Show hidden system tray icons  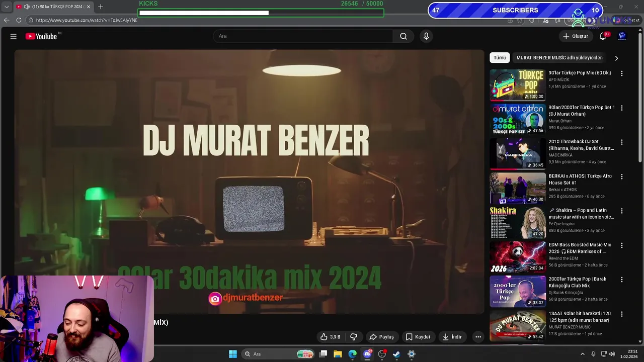tap(583, 354)
